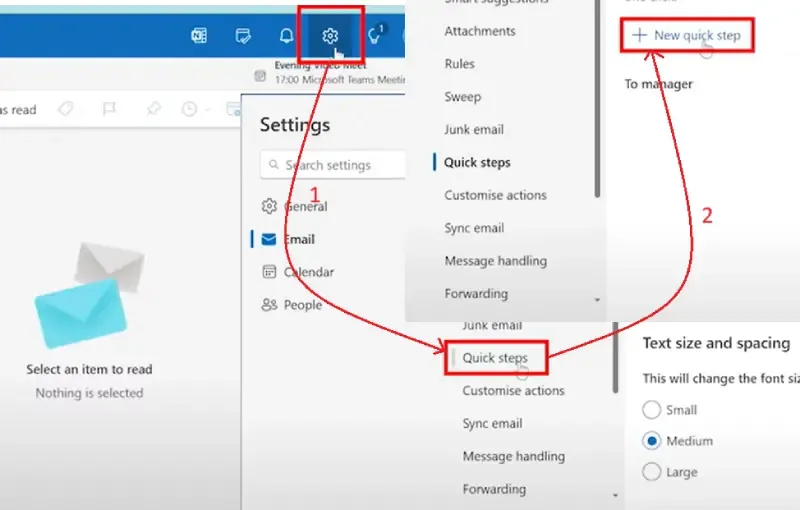
Task: Click scroll-down arrow in upper inset list
Action: tap(597, 300)
